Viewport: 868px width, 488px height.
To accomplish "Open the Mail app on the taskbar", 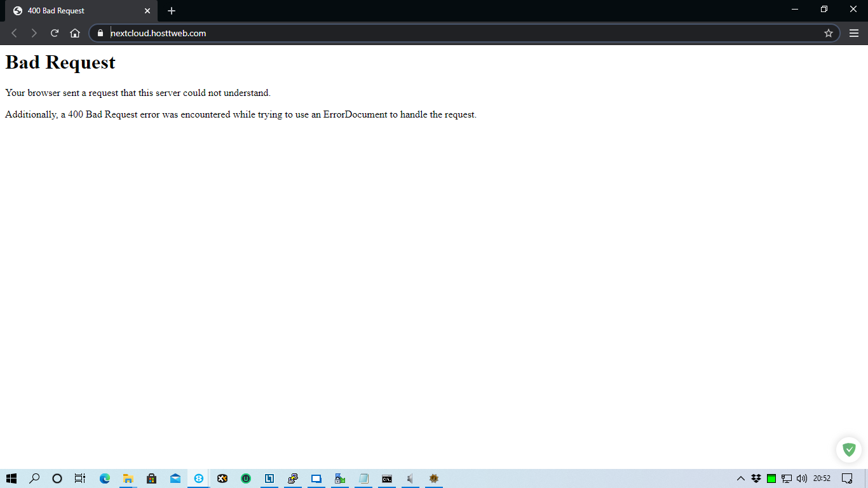I will point(175,478).
